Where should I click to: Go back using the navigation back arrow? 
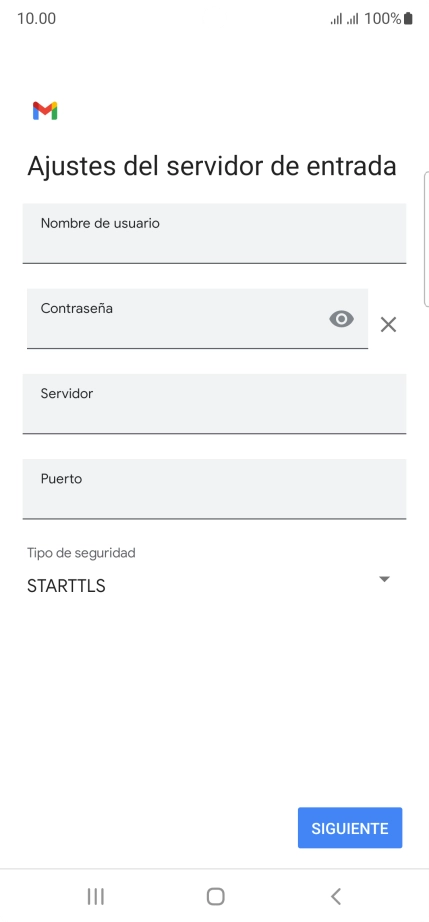point(336,896)
